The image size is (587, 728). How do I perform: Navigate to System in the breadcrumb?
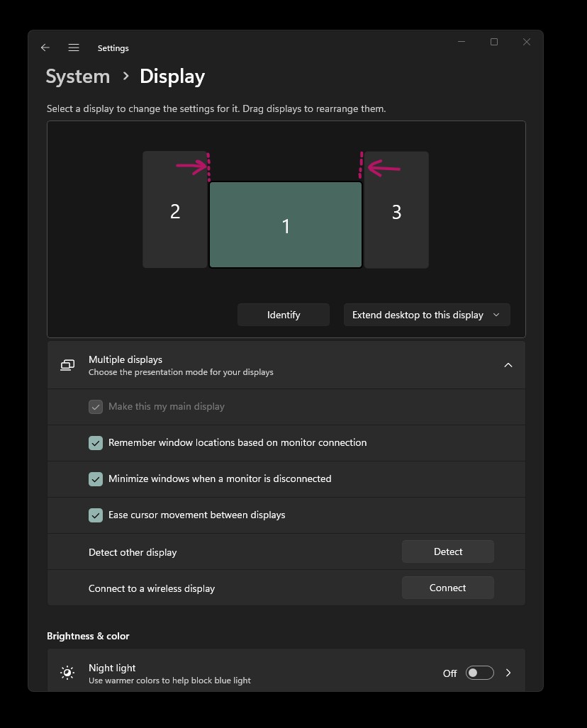pyautogui.click(x=78, y=77)
